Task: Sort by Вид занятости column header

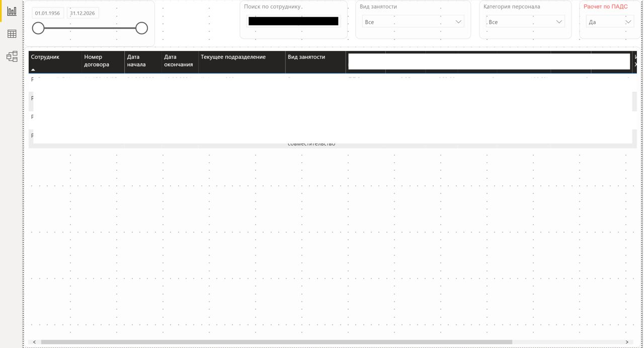Action: point(315,62)
